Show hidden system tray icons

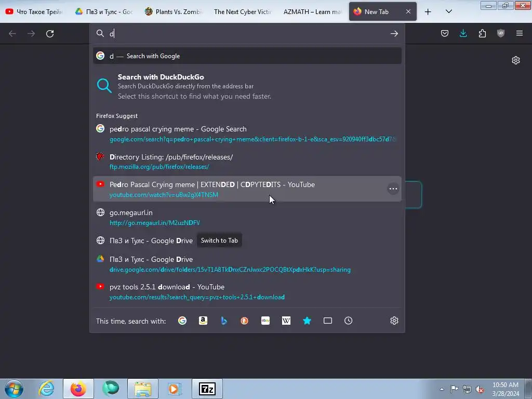[442, 389]
